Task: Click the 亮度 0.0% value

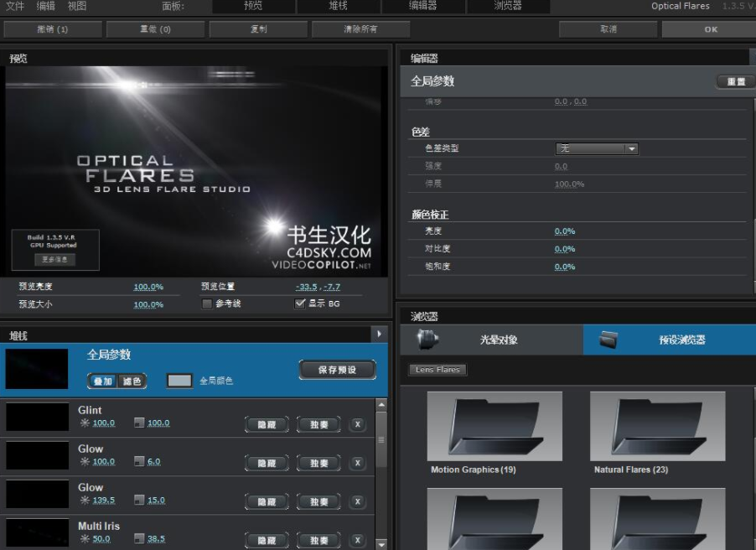Action: [x=565, y=231]
